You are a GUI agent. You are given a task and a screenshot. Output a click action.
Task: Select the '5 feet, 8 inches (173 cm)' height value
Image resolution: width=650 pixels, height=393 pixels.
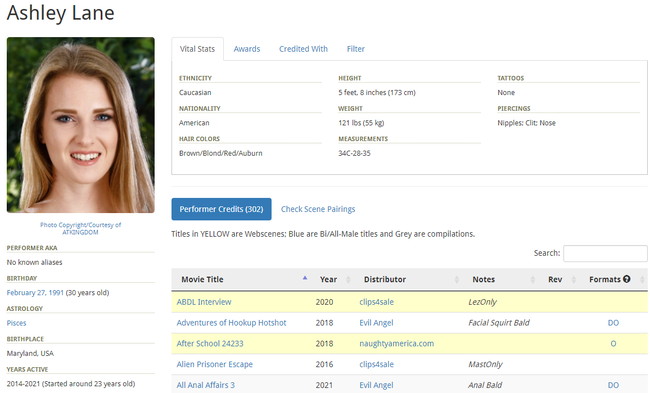[377, 92]
